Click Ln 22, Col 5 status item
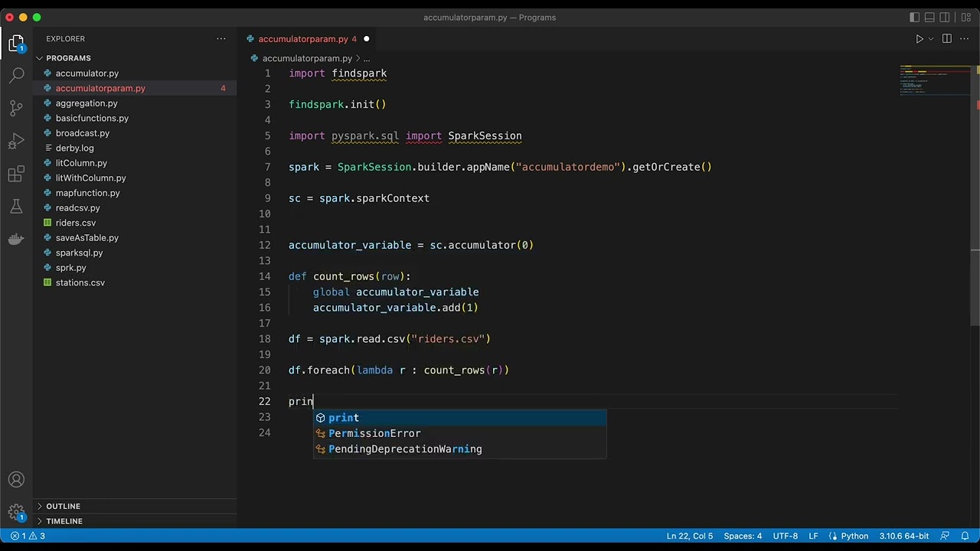Viewport: 980px width, 551px height. coord(689,536)
